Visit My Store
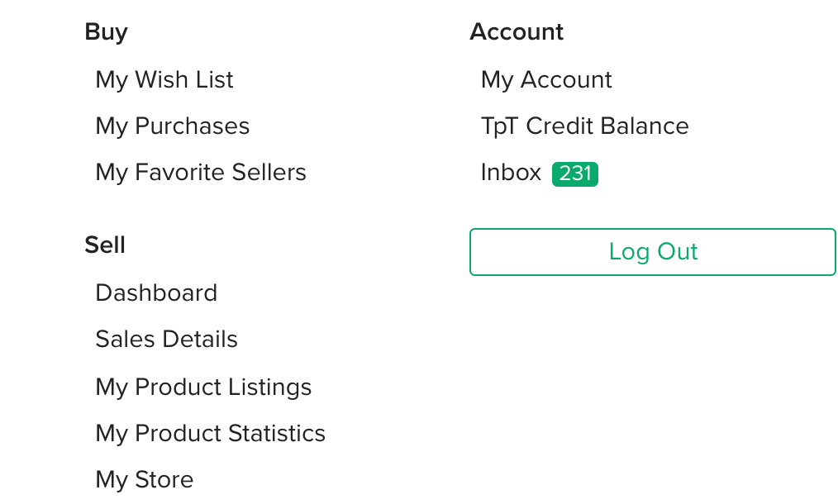Image resolution: width=838 pixels, height=504 pixels. pyautogui.click(x=144, y=479)
